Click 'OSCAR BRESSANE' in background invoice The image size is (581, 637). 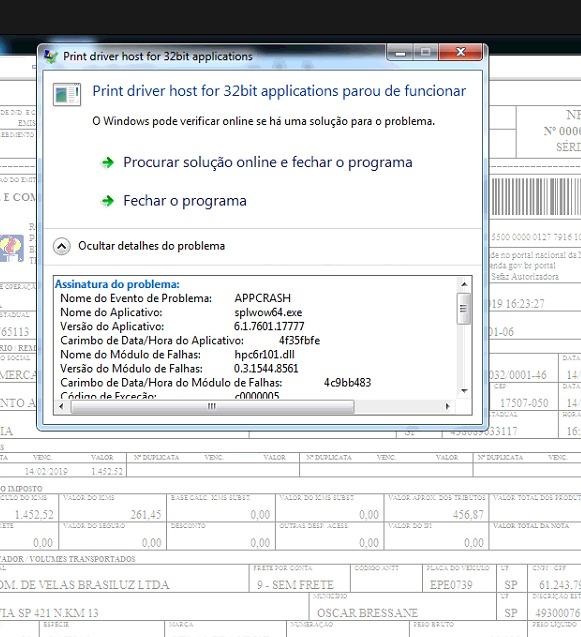367,613
